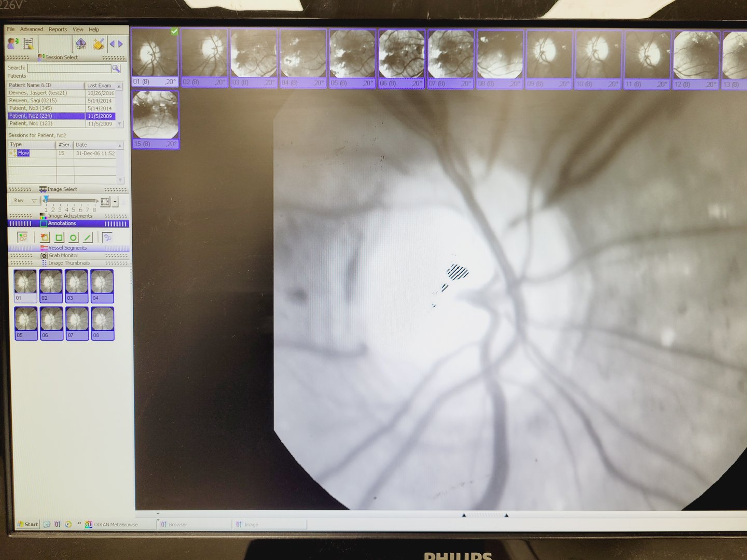Switch to Browser taskbar window
Viewport: 747px width, 560px height.
[195, 524]
